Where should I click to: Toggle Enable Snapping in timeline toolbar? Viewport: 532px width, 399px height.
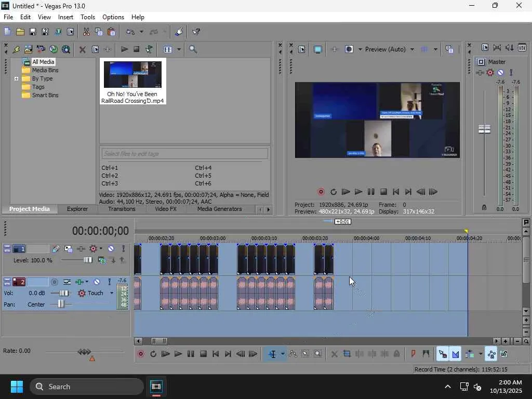click(442, 354)
